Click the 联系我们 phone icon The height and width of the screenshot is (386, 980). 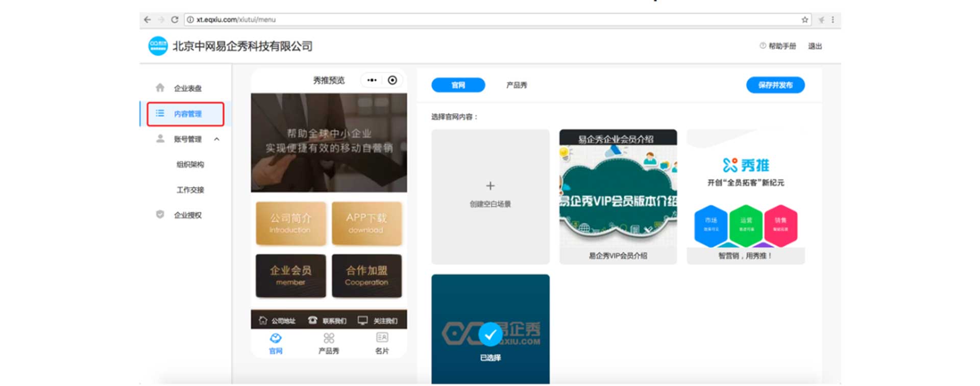pos(312,320)
